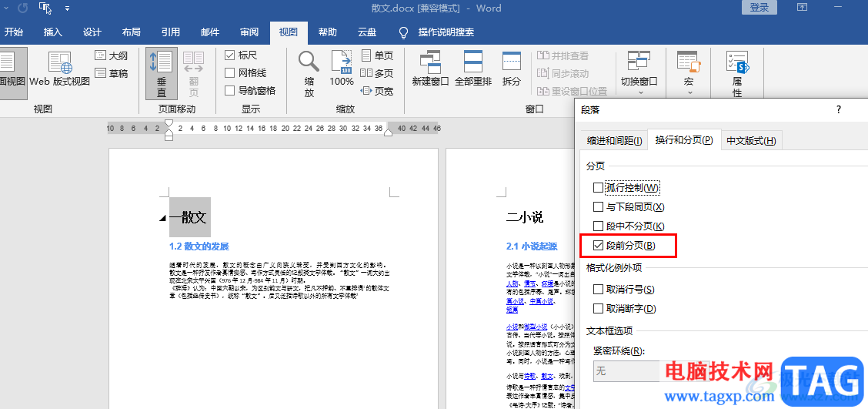
Task: Open the Layout tab (布局)
Action: point(131,32)
